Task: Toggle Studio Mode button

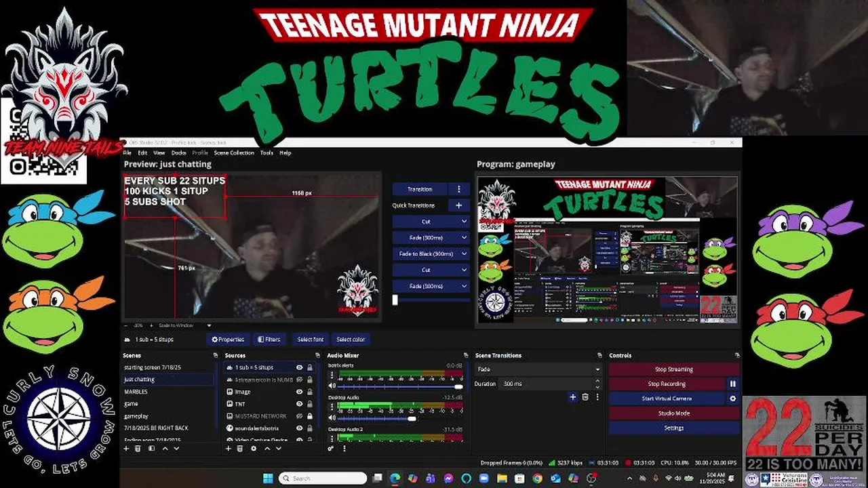Action: [673, 413]
